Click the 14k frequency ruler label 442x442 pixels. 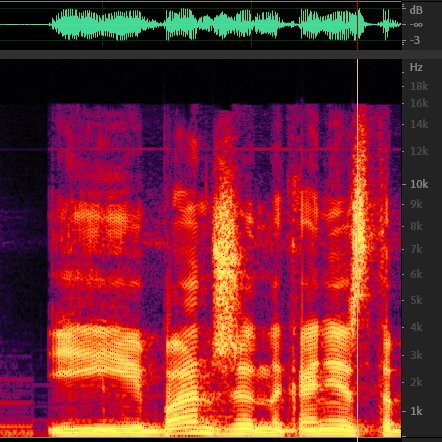[x=419, y=124]
